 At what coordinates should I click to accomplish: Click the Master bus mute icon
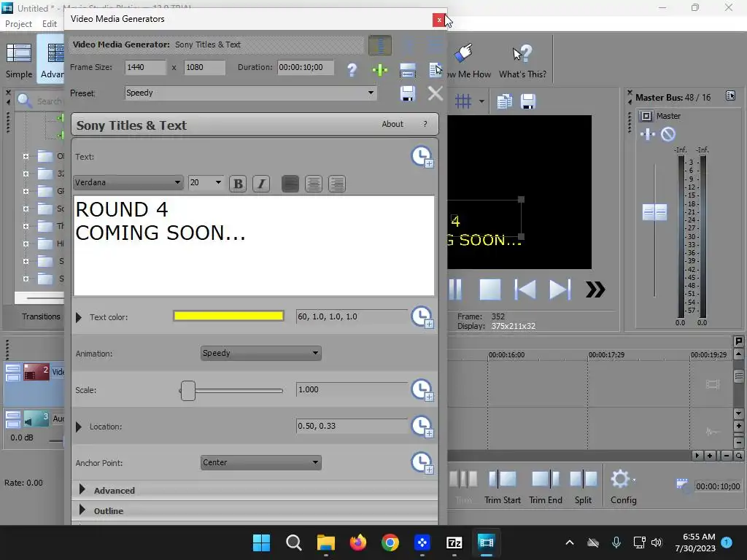[x=668, y=134]
